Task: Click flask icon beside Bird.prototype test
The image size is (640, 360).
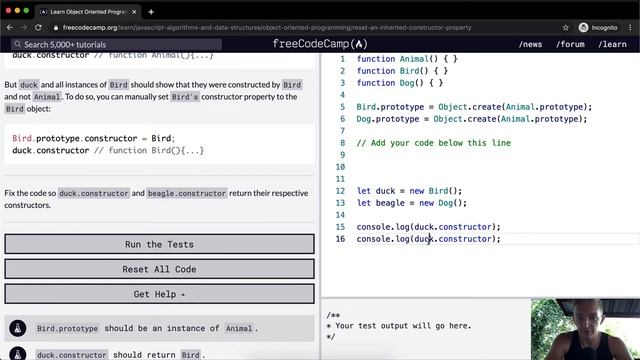Action: click(18, 328)
